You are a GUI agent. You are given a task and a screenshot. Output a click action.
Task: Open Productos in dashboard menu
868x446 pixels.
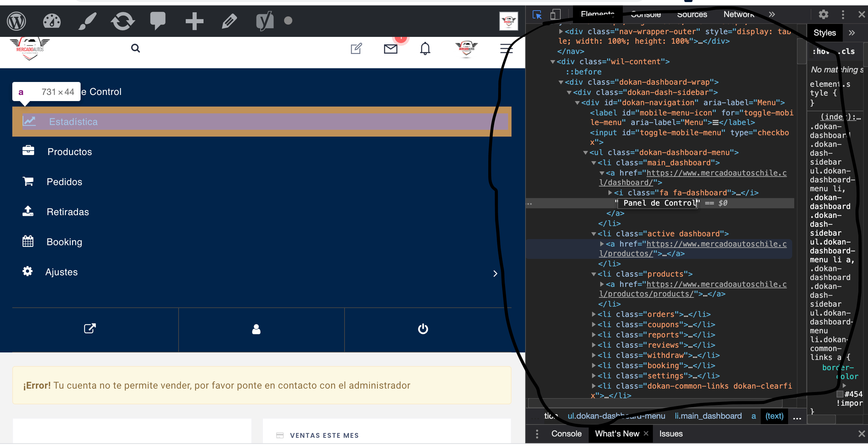pos(70,152)
